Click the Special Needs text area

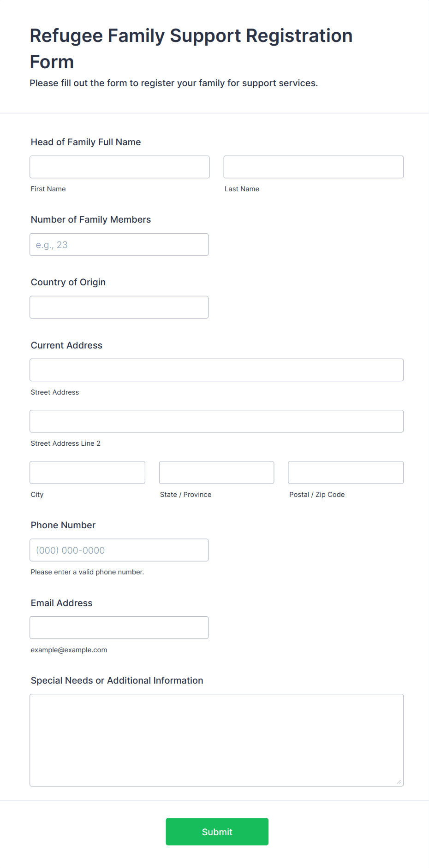tap(216, 740)
